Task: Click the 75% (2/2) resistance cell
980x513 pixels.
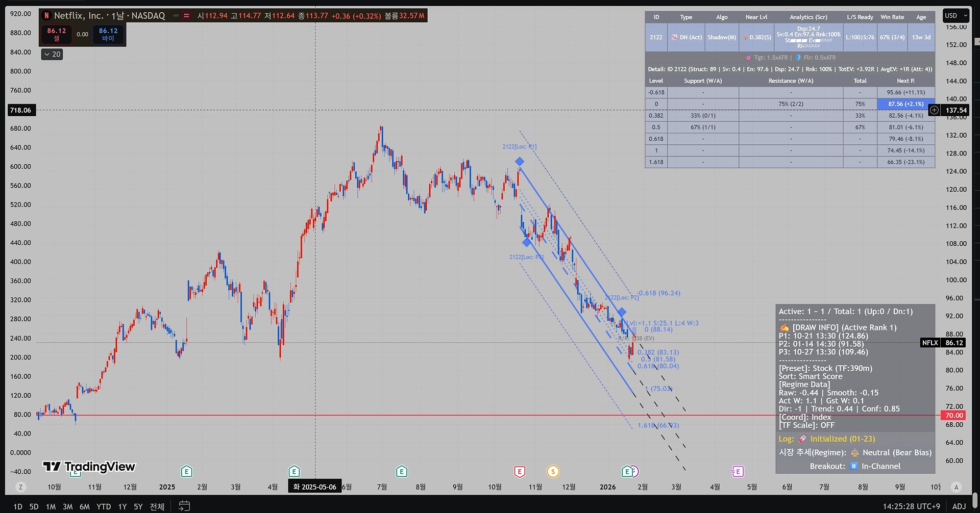Action: pos(791,104)
